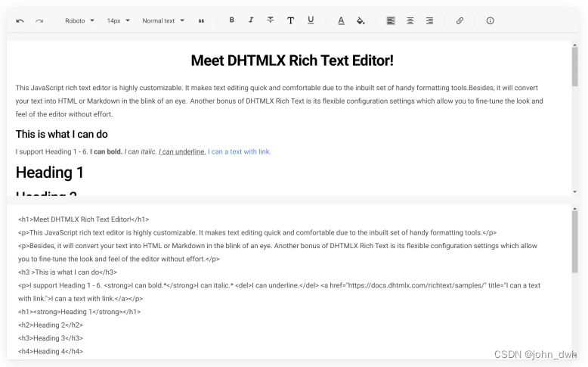Click the clear formatting T icon
588x367 pixels.
tap(290, 20)
